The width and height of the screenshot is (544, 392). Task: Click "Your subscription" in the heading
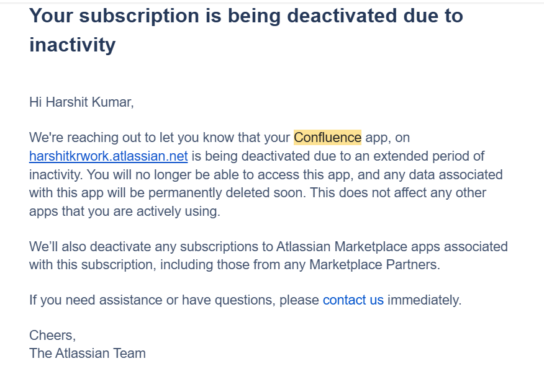(x=115, y=16)
